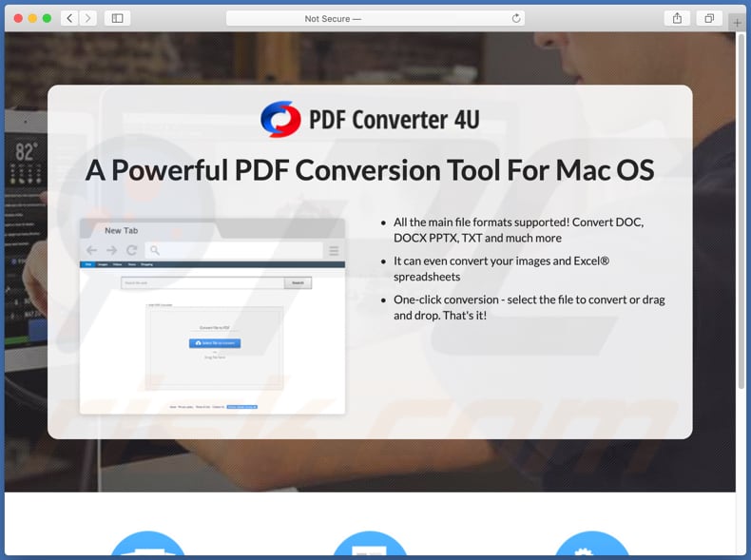This screenshot has height=560, width=751.
Task: Minimize the window with the yellow button
Action: (x=32, y=18)
